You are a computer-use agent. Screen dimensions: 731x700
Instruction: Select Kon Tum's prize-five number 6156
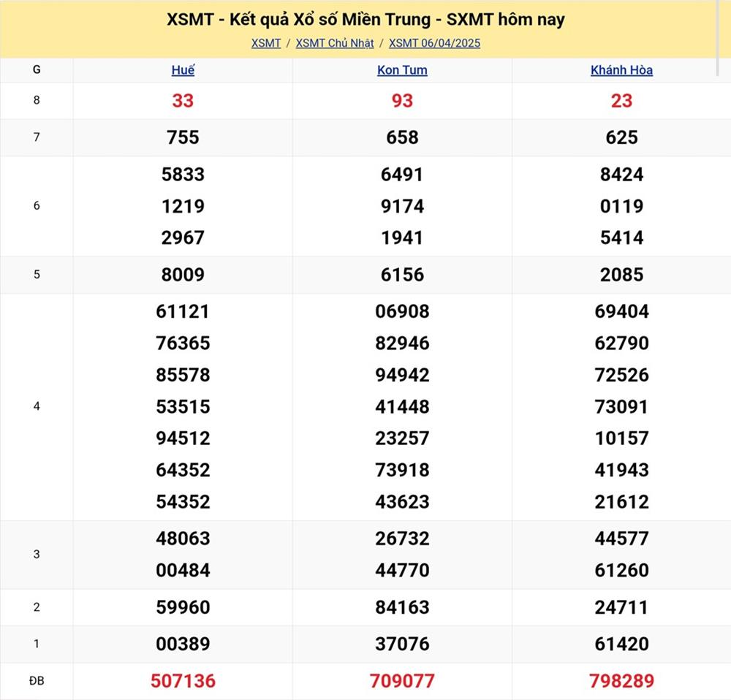[x=402, y=275]
